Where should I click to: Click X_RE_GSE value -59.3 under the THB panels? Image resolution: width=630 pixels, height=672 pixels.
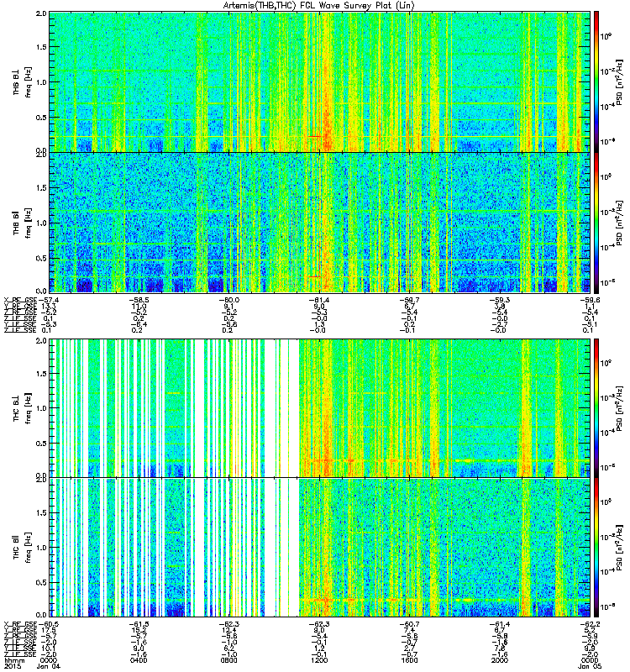click(x=499, y=300)
